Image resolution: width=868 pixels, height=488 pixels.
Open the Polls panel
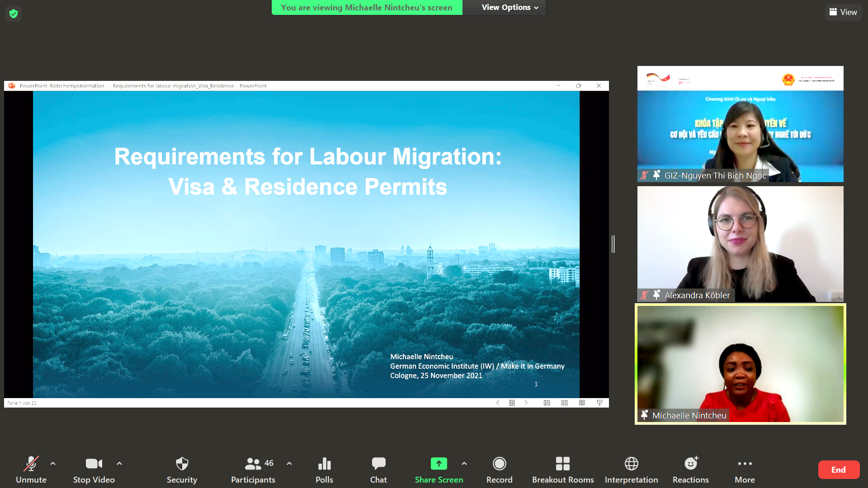click(x=324, y=469)
